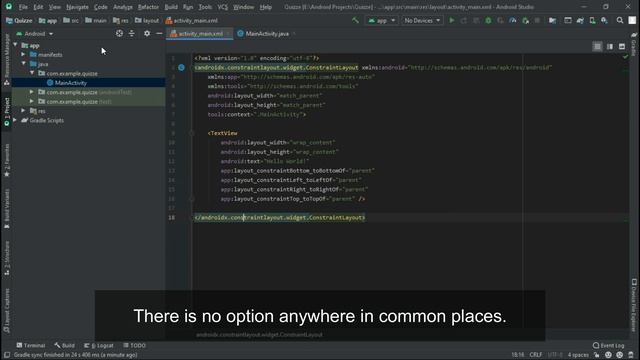Viewport: 640px width, 360px height.
Task: Toggle the Gradle panel on right edge
Action: (633, 44)
